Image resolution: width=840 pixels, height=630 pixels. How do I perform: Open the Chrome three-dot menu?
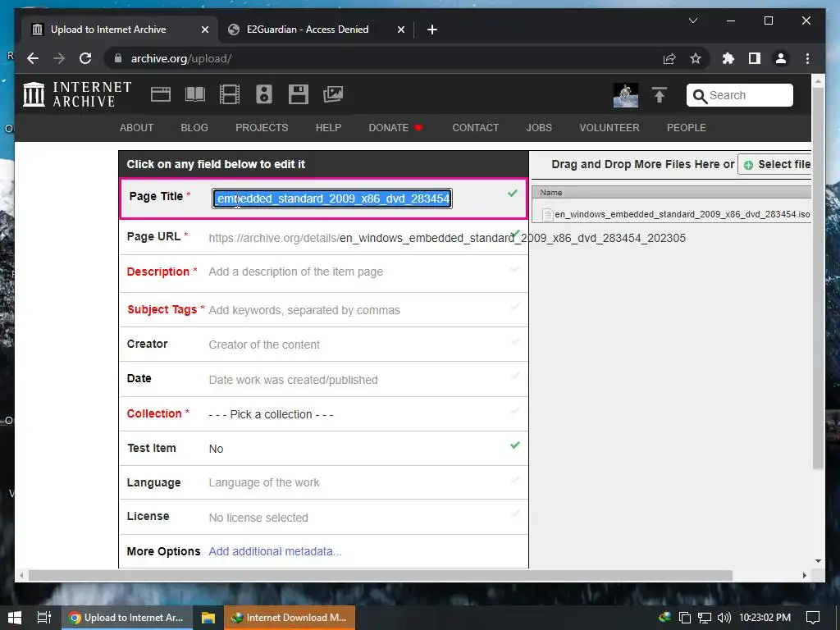pyautogui.click(x=807, y=58)
